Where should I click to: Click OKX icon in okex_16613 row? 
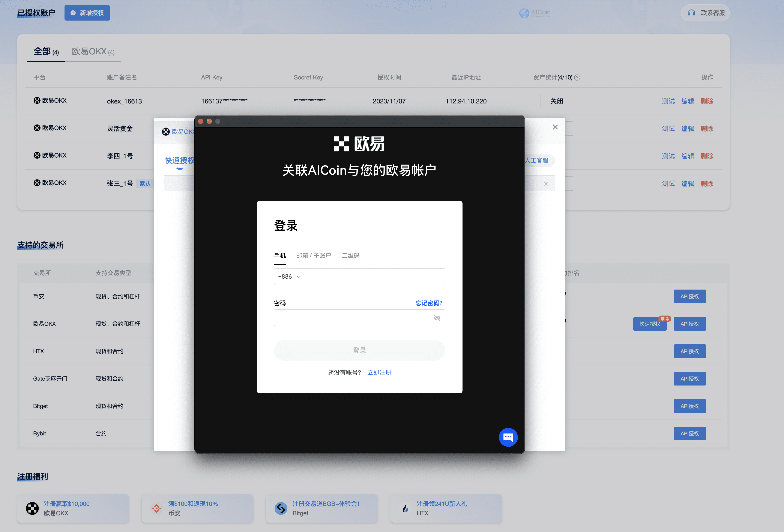tap(37, 100)
